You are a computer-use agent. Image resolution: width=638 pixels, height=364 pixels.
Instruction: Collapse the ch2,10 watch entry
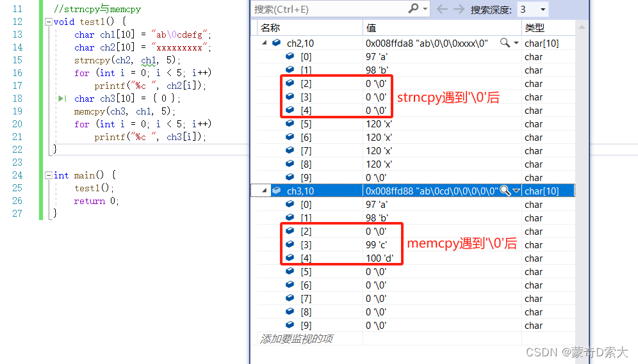(x=265, y=43)
